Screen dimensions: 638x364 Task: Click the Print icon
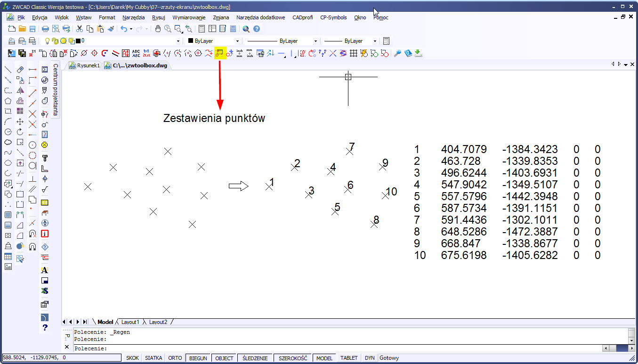click(x=46, y=29)
